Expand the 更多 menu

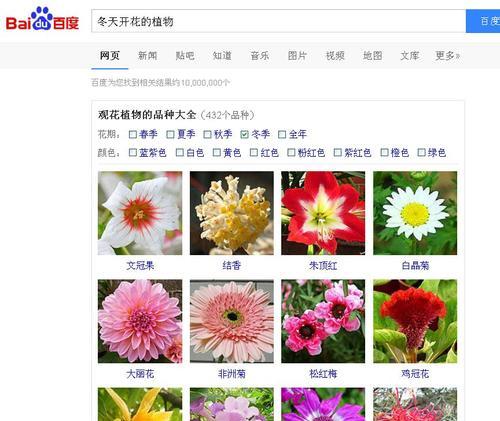447,56
